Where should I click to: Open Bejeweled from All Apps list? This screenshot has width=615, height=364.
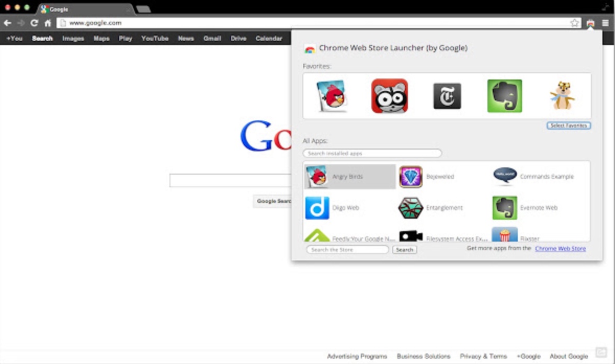point(411,177)
